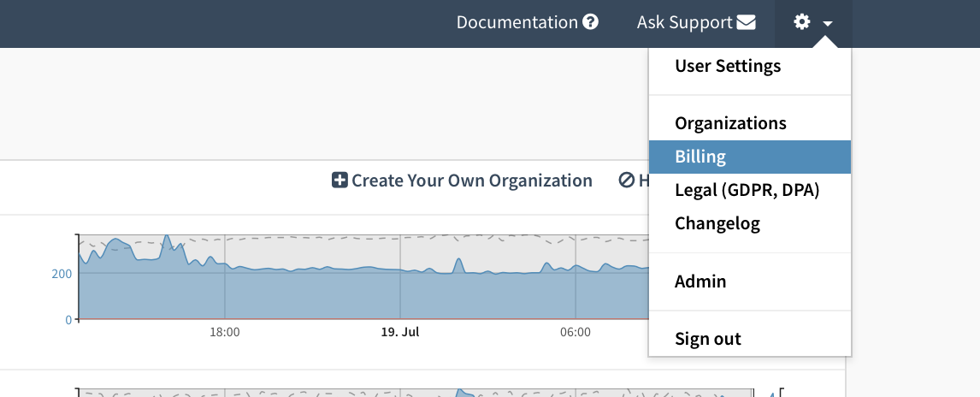Screen dimensions: 980x397
Task: Collapse the gear menu dropdown caret
Action: point(828,24)
